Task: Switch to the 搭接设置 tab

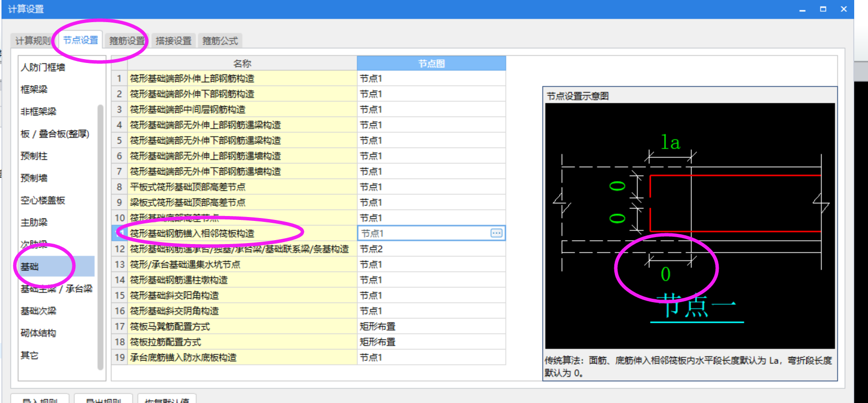Action: (x=173, y=41)
